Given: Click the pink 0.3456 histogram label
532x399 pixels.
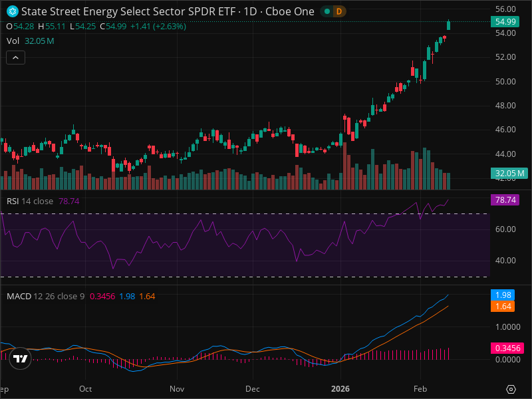Looking at the screenshot, I should pos(507,348).
